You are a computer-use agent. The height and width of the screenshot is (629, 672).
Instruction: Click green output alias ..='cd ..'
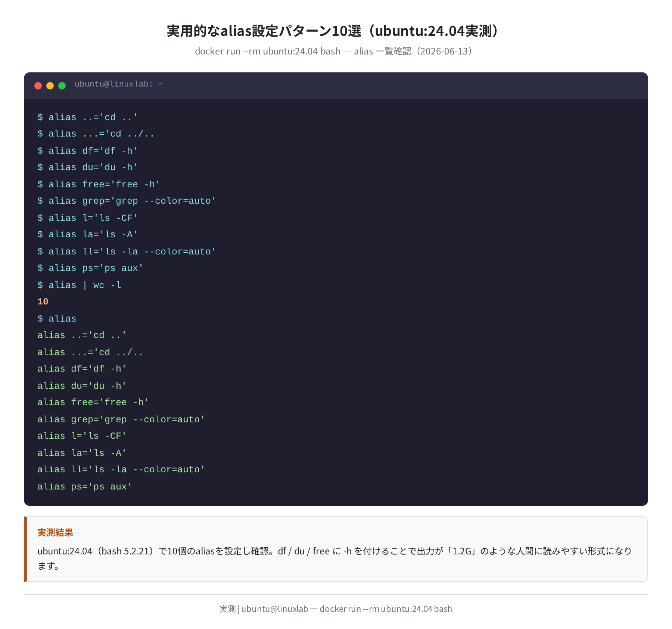pos(82,335)
